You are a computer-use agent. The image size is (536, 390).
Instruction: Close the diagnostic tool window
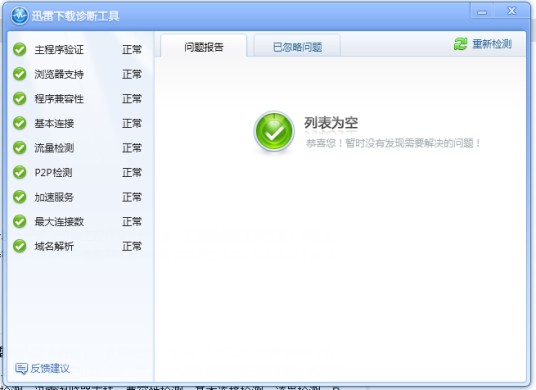pyautogui.click(x=512, y=11)
